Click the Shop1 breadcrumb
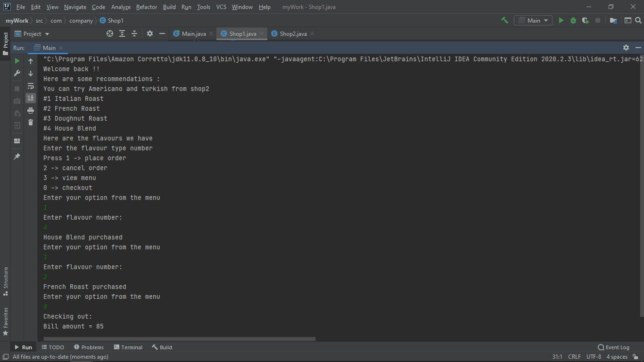The height and width of the screenshot is (362, 644). point(112,20)
